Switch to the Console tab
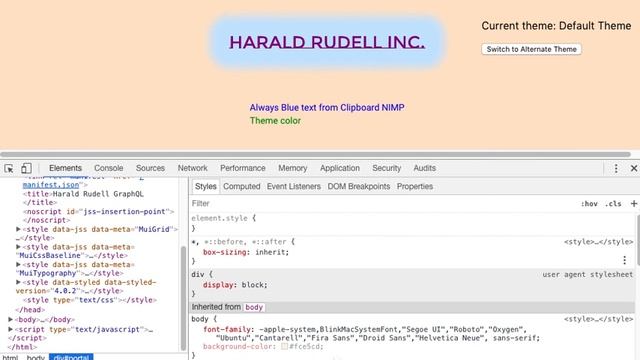The width and height of the screenshot is (640, 360). pyautogui.click(x=109, y=168)
